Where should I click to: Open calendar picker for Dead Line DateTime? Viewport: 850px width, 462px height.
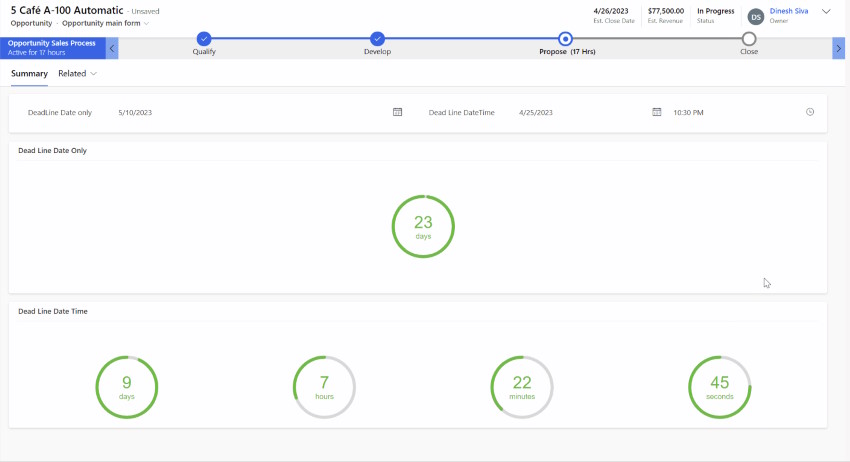click(x=656, y=112)
